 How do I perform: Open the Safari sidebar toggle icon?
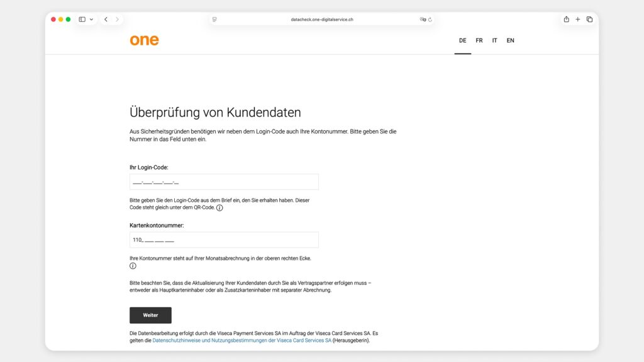pos(82,19)
